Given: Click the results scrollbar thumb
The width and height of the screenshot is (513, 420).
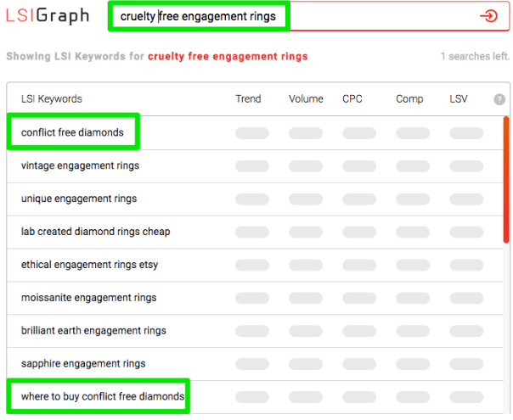Looking at the screenshot, I should pyautogui.click(x=506, y=180).
